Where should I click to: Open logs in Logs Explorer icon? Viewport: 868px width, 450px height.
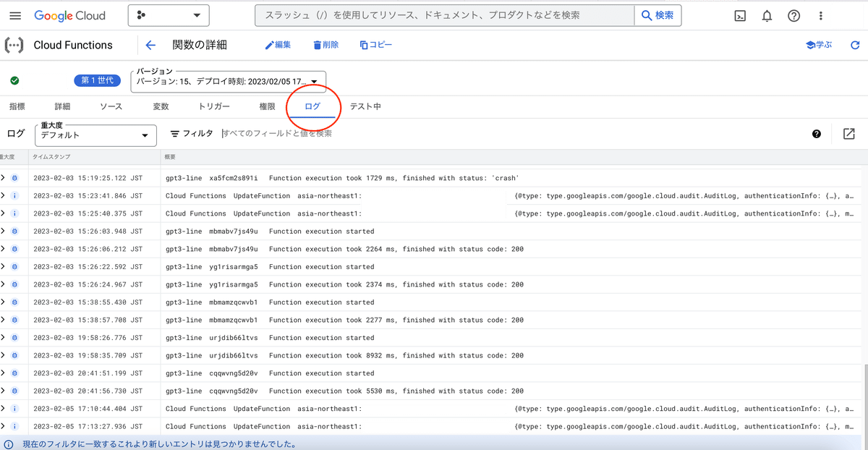coord(849,134)
